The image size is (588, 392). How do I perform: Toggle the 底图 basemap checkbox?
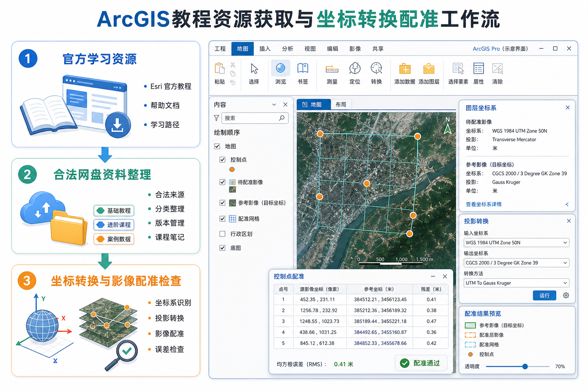point(222,248)
